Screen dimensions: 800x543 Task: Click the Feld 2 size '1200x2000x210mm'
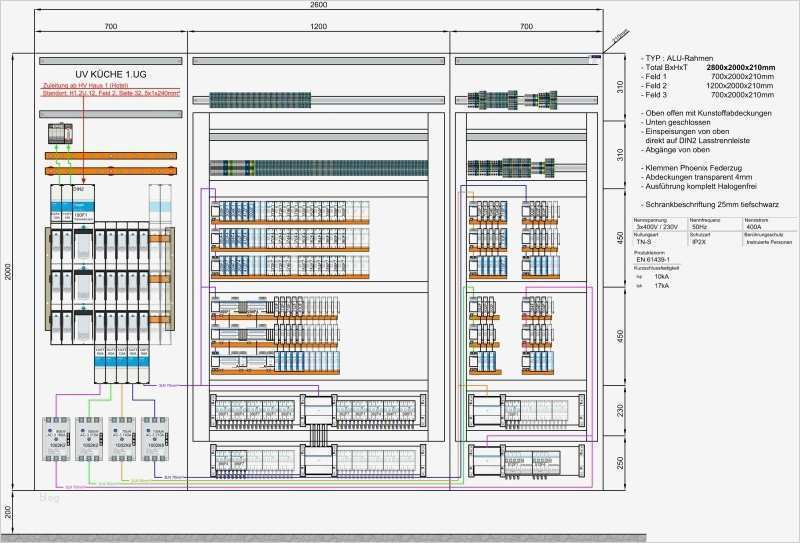pyautogui.click(x=740, y=86)
